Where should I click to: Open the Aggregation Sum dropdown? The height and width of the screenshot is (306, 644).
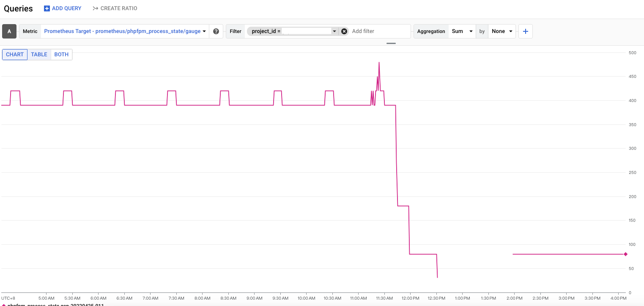[461, 31]
